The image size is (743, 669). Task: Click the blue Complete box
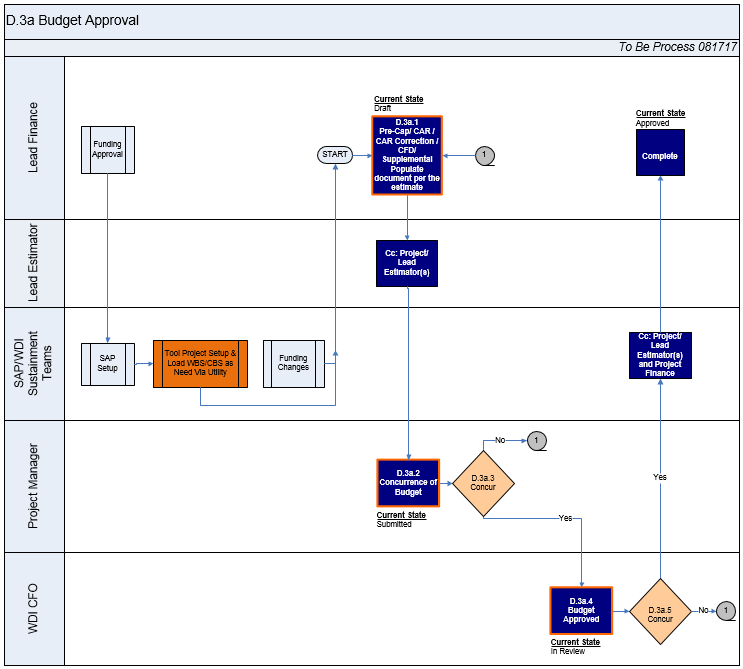click(x=660, y=153)
